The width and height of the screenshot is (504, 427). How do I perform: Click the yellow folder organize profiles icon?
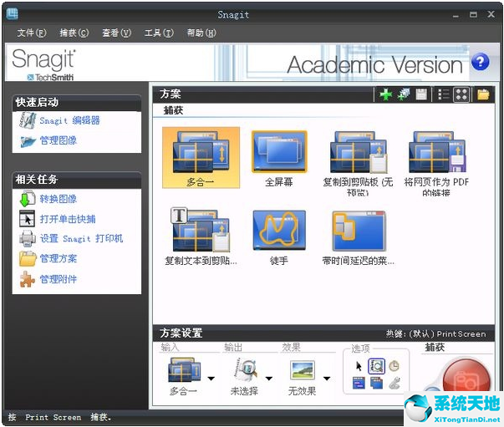[483, 94]
